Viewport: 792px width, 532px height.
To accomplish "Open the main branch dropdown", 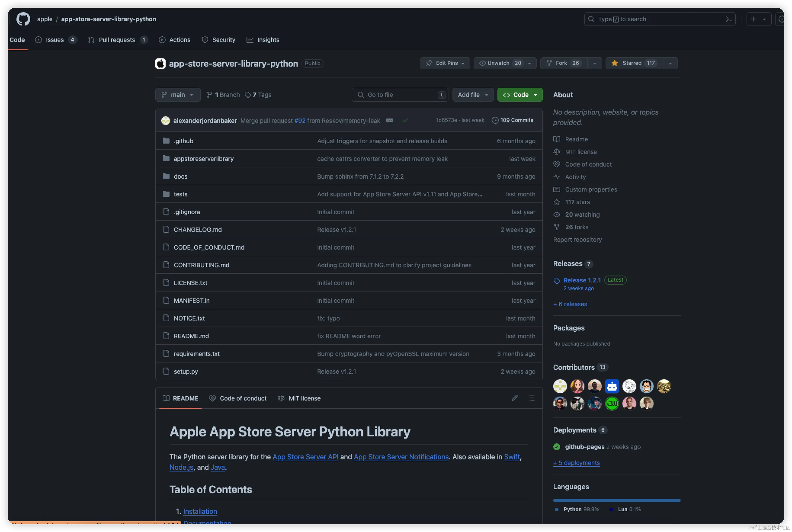I will pyautogui.click(x=178, y=95).
